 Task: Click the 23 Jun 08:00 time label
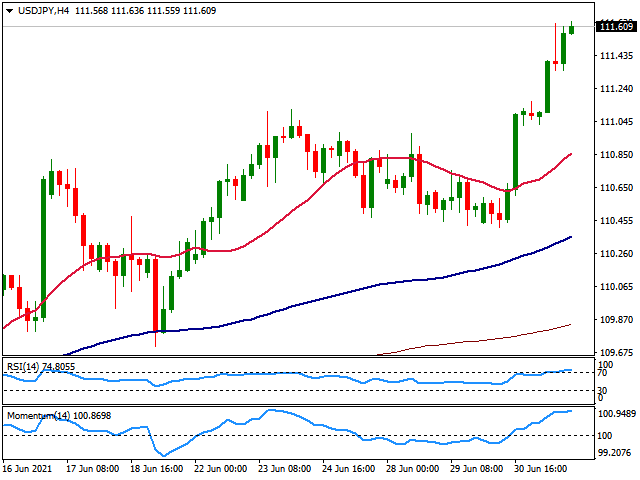tap(284, 469)
